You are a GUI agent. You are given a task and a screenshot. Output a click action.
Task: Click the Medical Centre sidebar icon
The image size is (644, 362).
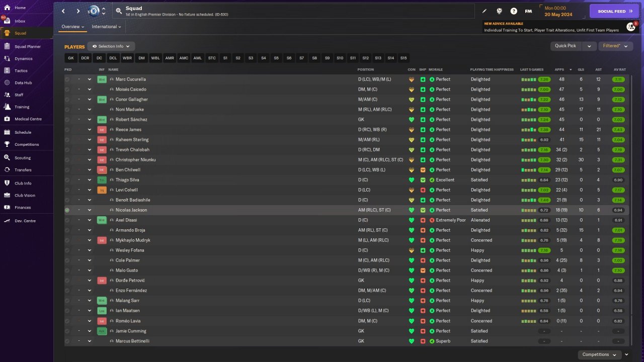click(x=7, y=119)
